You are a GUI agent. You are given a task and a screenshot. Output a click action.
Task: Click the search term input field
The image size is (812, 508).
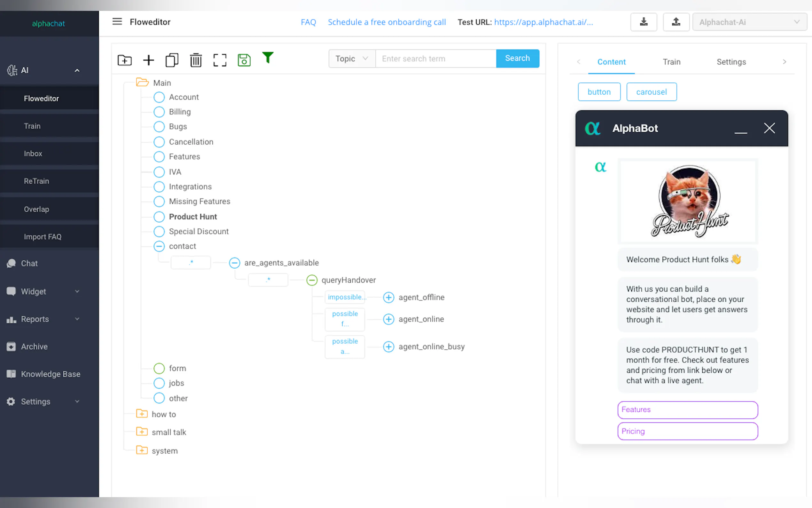[x=435, y=59]
